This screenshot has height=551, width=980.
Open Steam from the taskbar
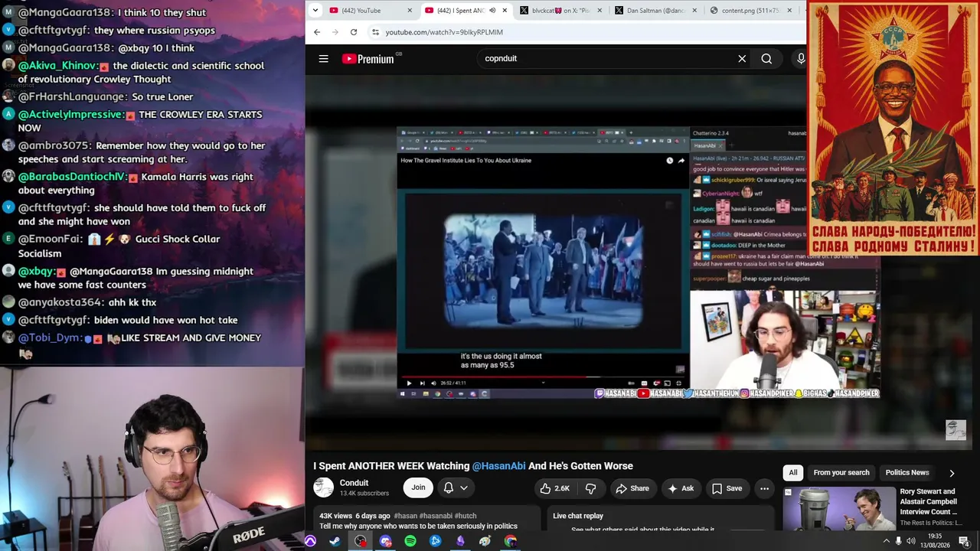(x=335, y=541)
